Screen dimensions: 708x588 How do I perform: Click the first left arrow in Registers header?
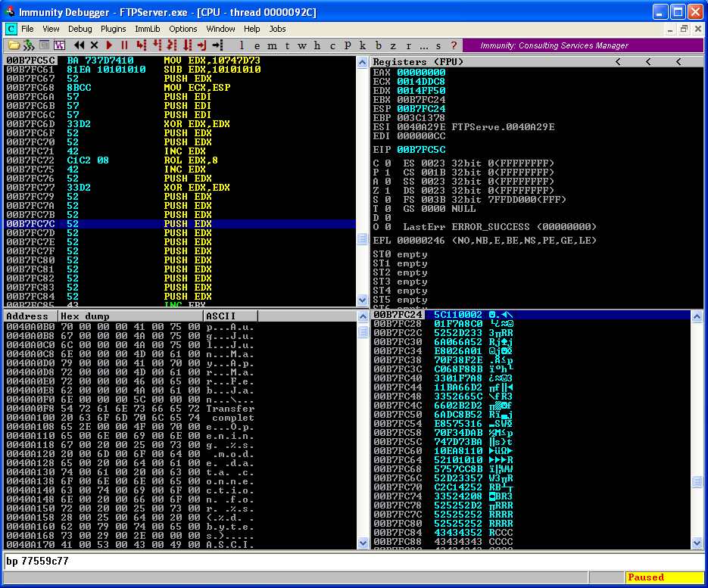pos(618,62)
